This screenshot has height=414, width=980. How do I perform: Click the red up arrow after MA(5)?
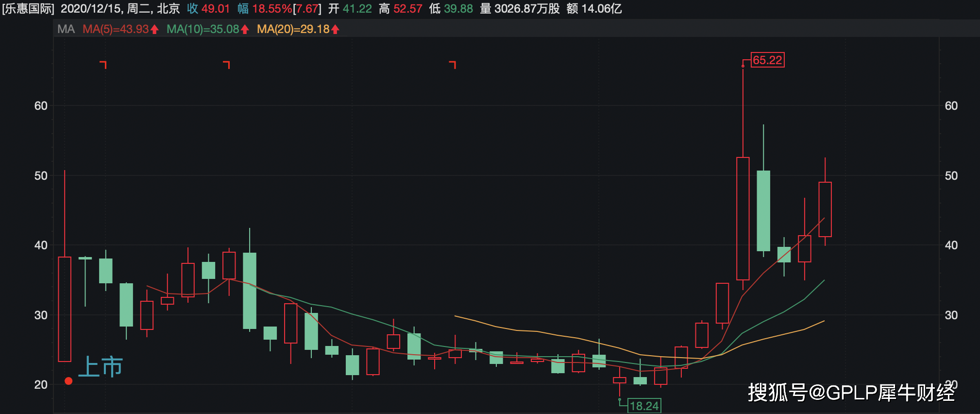coord(154,30)
